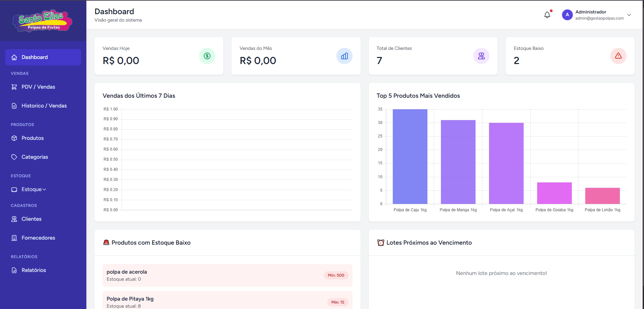Click the bar chart icon in Vendas do Mês
This screenshot has width=644, height=309.
tap(344, 56)
